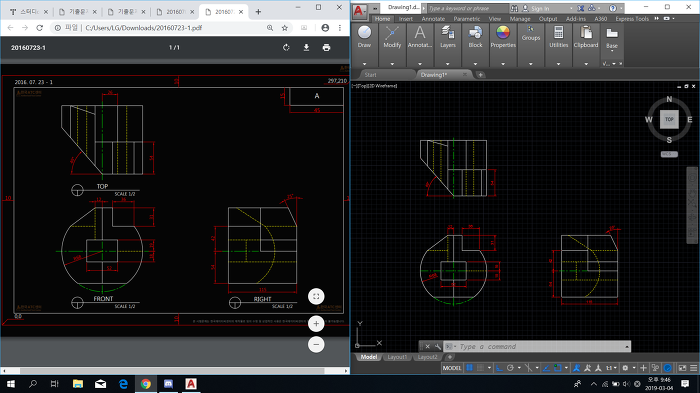Toggle object snap tracking in status bar
700x393 pixels.
click(x=546, y=368)
